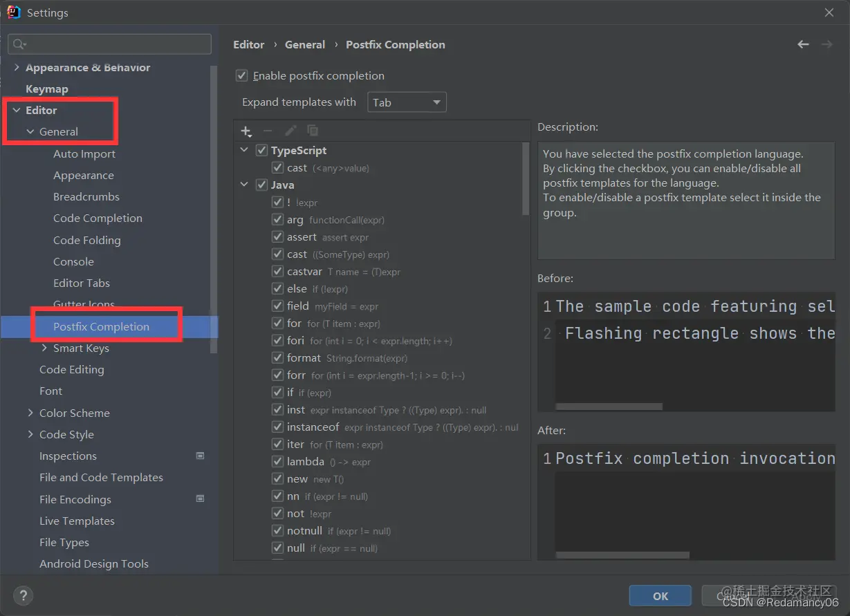Open the Code Completion settings page
This screenshot has width=850, height=616.
[x=98, y=218]
